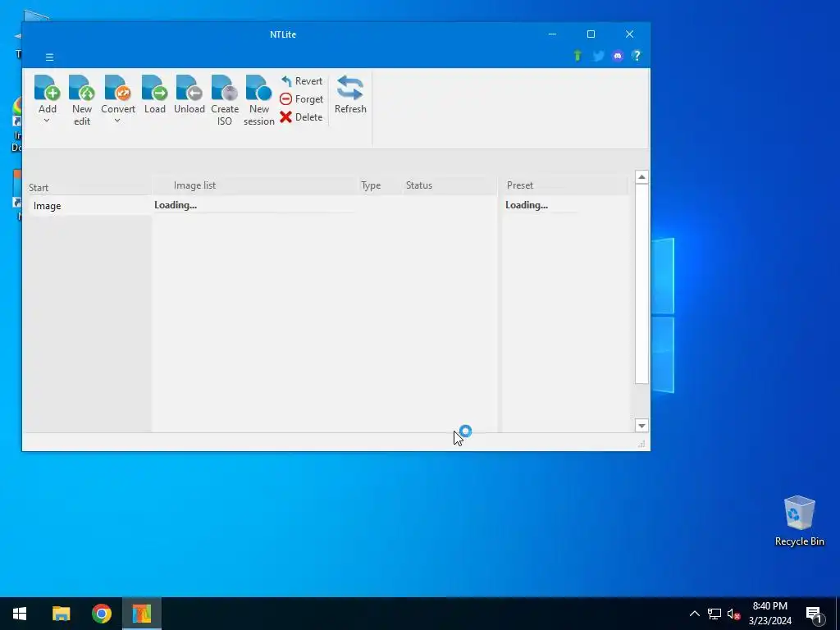The height and width of the screenshot is (630, 840).
Task: Click the green update arrow icon
Action: click(x=577, y=56)
